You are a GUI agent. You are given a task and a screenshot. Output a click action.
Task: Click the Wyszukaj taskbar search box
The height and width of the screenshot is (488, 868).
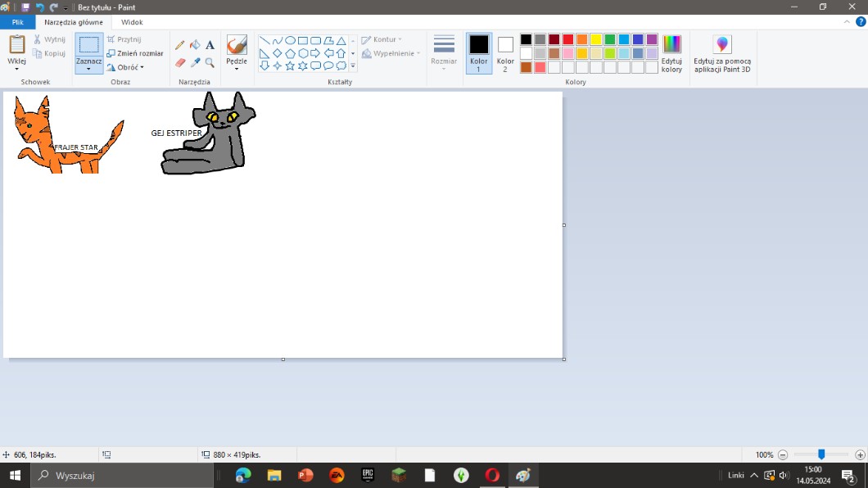pos(123,475)
